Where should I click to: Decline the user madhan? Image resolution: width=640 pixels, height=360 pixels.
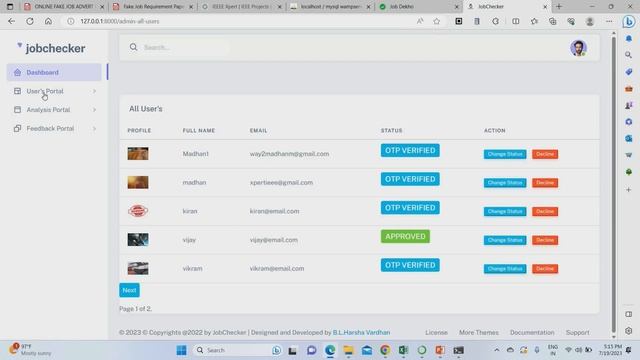(x=545, y=183)
